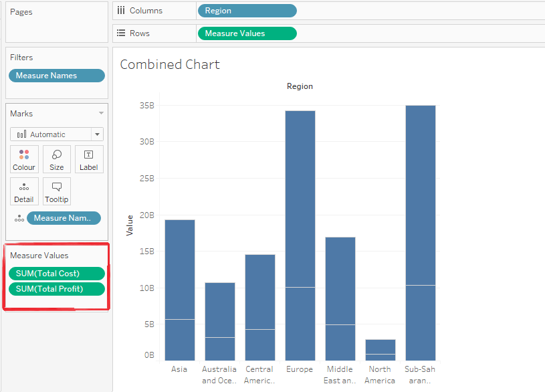Click the Pages shelf label
This screenshot has height=392, width=545.
[21, 12]
